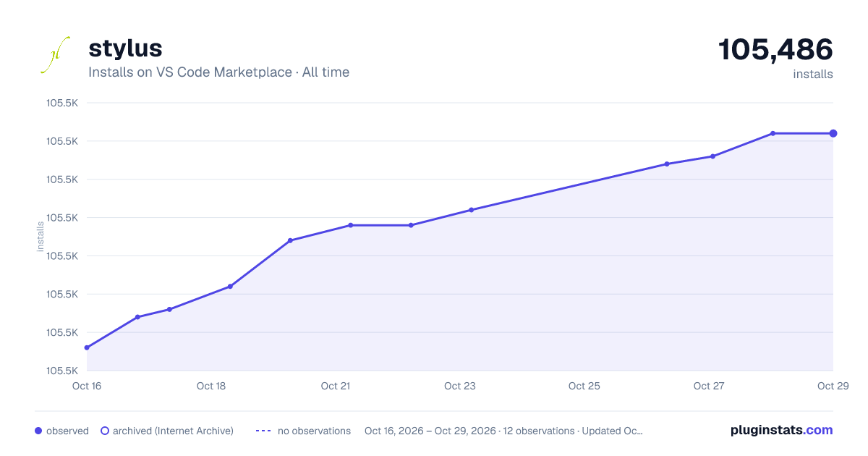Select the data point just after Oct 18
The image size is (868, 456).
pyautogui.click(x=230, y=287)
